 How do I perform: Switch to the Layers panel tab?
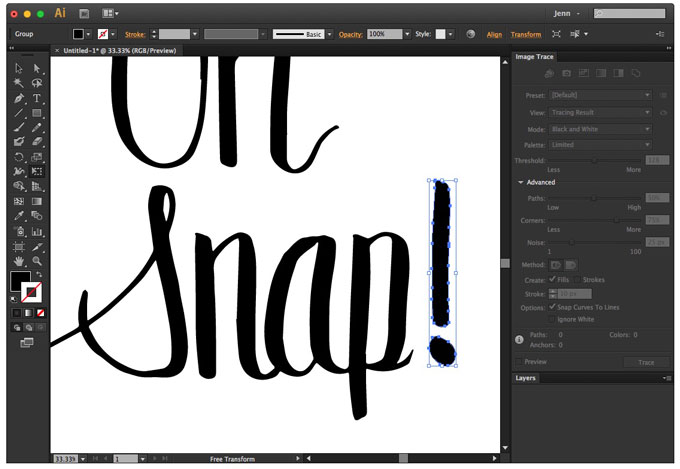pos(526,378)
